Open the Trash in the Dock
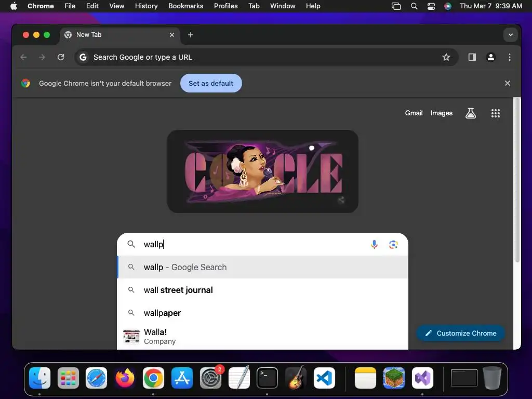 coord(492,378)
